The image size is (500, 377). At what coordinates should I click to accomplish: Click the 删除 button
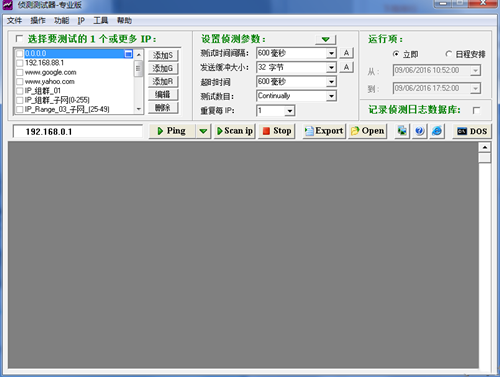(x=163, y=108)
